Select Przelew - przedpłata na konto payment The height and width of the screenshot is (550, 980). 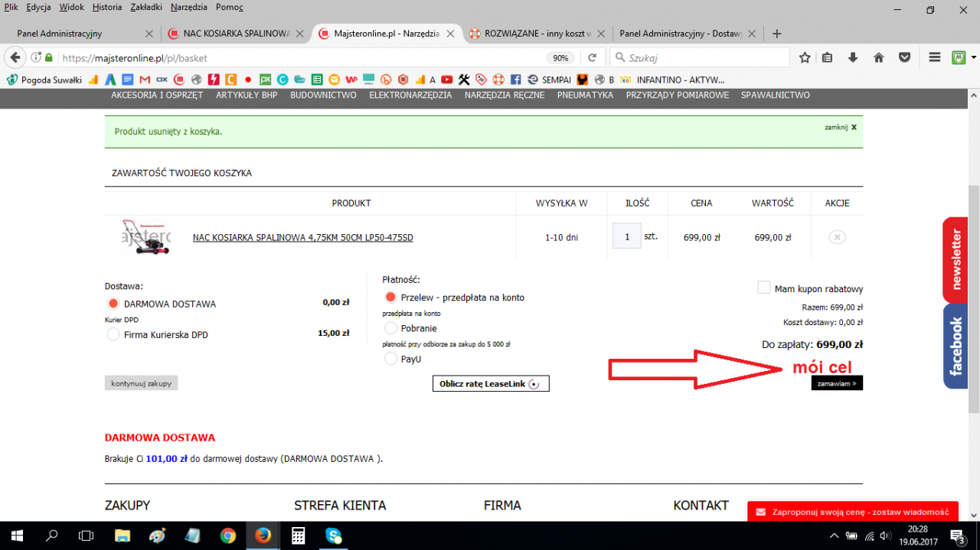390,298
